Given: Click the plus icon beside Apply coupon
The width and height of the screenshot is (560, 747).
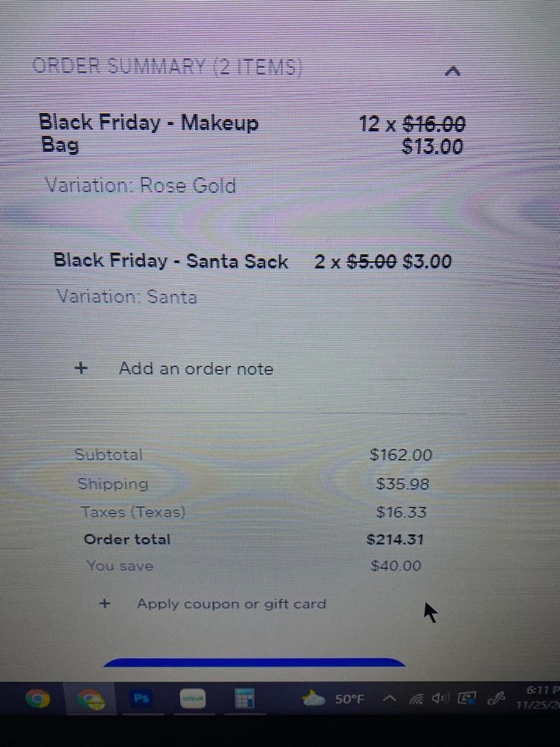Looking at the screenshot, I should point(105,603).
